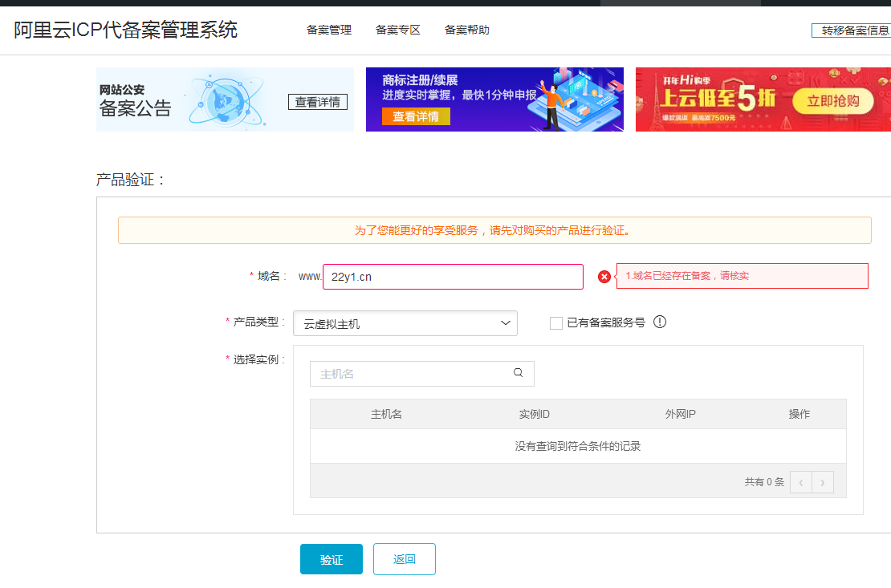The width and height of the screenshot is (891, 588).
Task: Click 查看详情 on the 备案公告 banner
Action: (318, 102)
